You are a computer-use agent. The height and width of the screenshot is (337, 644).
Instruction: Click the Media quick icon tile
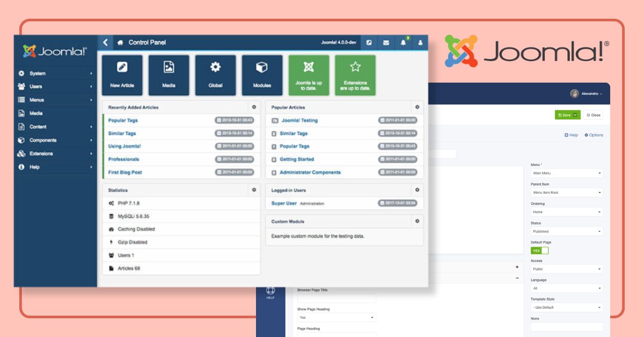point(169,75)
